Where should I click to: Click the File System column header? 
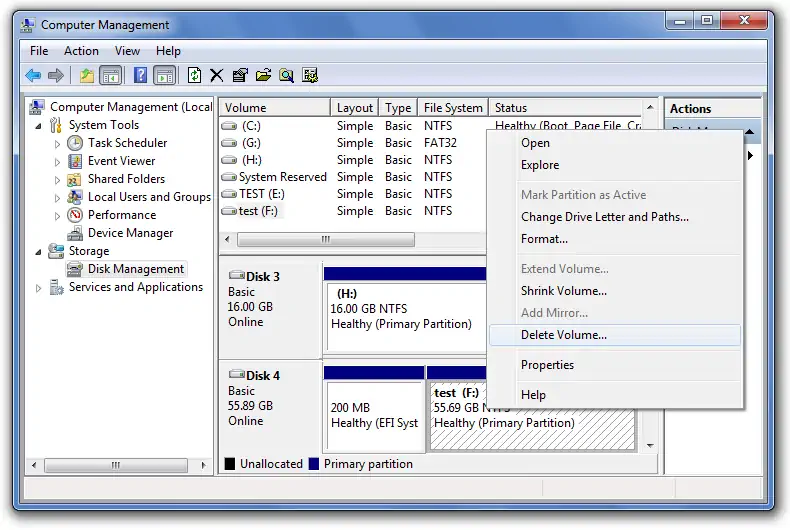tap(453, 108)
